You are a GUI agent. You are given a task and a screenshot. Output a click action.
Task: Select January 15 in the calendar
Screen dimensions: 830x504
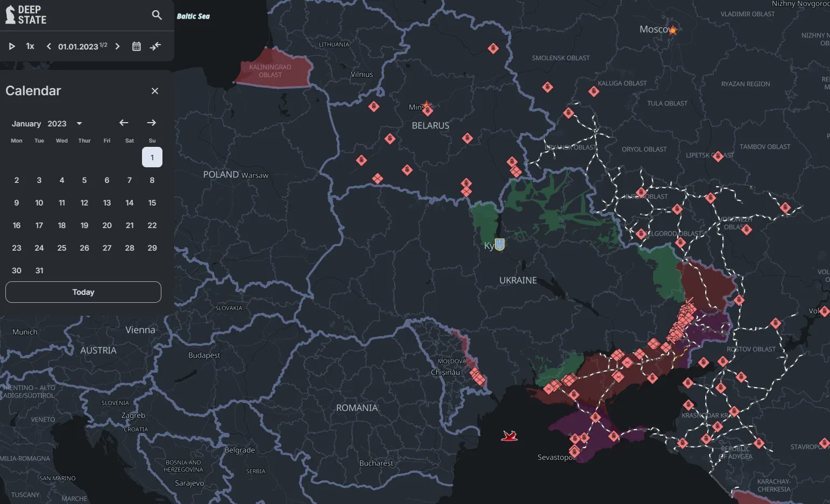[x=152, y=203]
